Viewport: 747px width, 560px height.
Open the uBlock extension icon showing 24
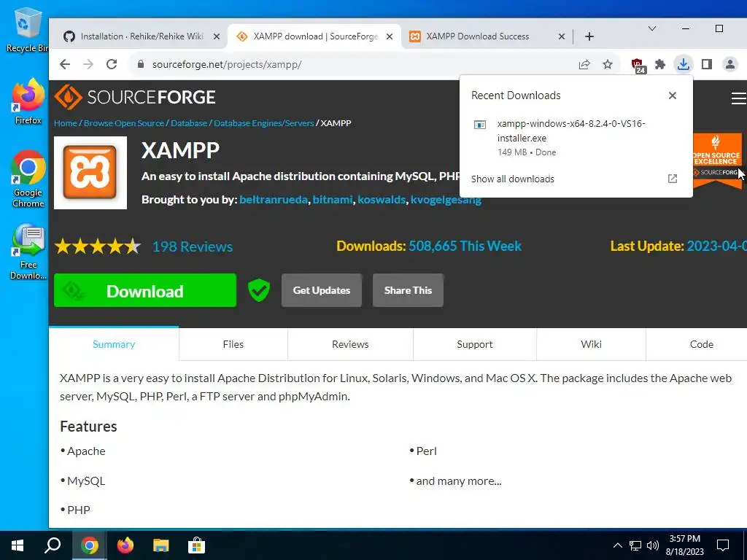[x=638, y=65]
